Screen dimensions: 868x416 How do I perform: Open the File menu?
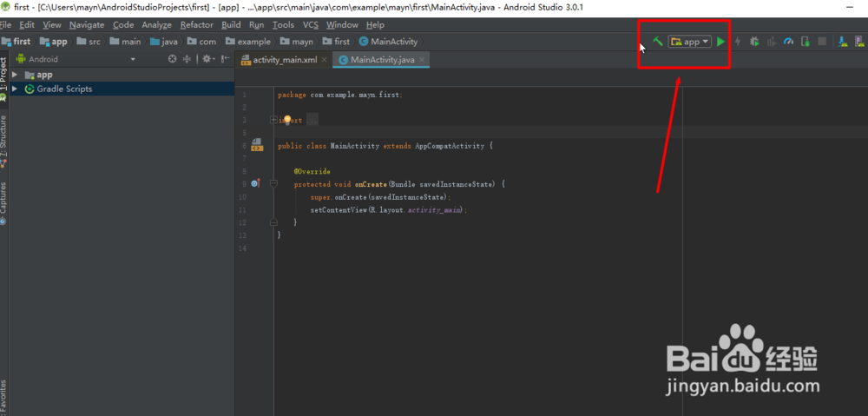[5, 25]
